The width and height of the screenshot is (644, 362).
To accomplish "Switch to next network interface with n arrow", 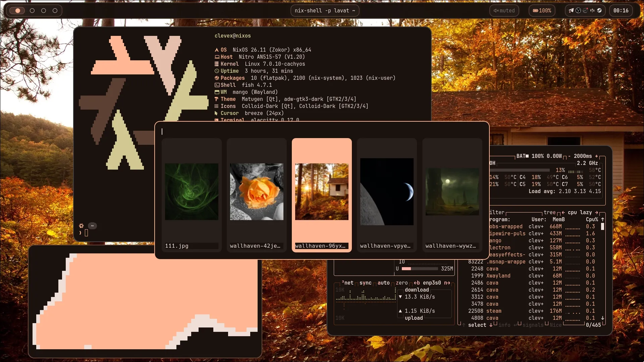I will 447,283.
